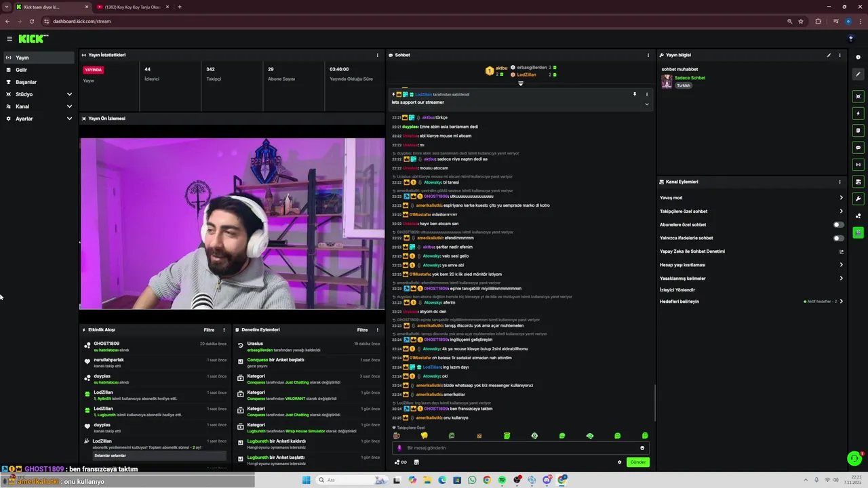Click the green filled clip icon in right toolbar
868x488 pixels.
click(x=859, y=232)
